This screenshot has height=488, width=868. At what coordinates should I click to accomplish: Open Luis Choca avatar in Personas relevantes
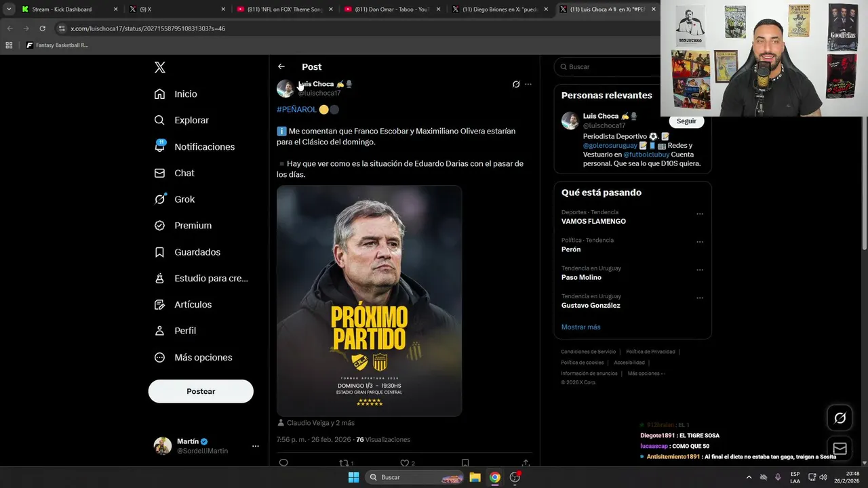570,121
